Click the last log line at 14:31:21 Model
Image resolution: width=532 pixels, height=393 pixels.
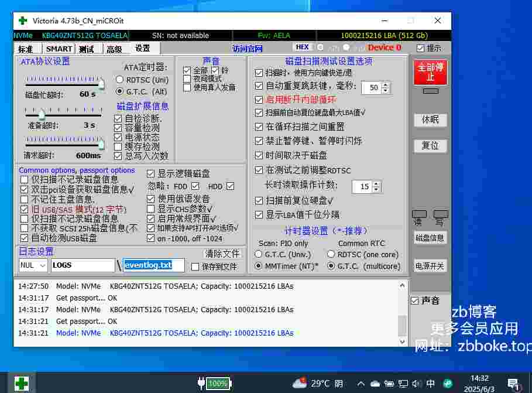156,333
